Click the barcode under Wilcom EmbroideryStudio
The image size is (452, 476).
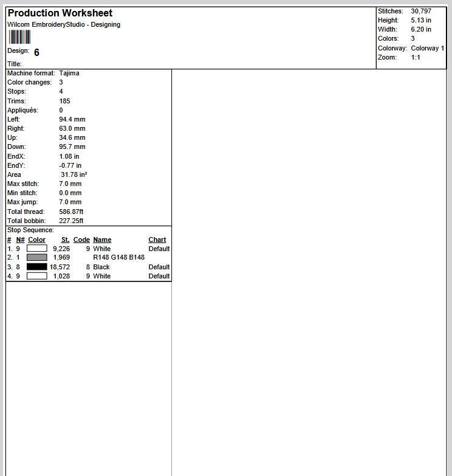(x=19, y=37)
